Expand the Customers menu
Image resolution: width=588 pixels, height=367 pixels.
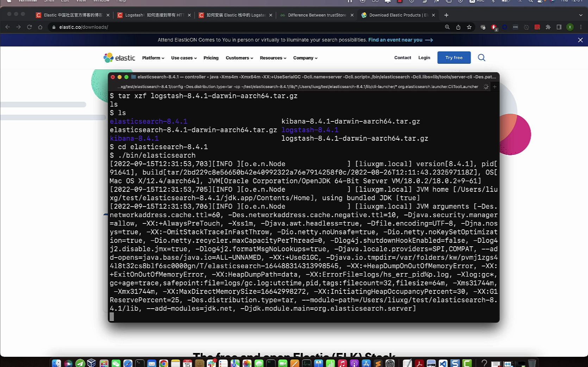[239, 58]
